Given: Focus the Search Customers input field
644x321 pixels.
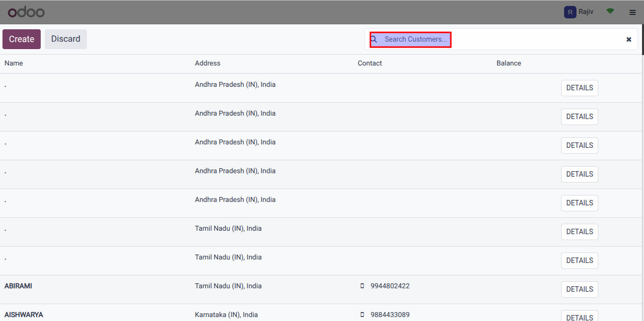Looking at the screenshot, I should [416, 39].
